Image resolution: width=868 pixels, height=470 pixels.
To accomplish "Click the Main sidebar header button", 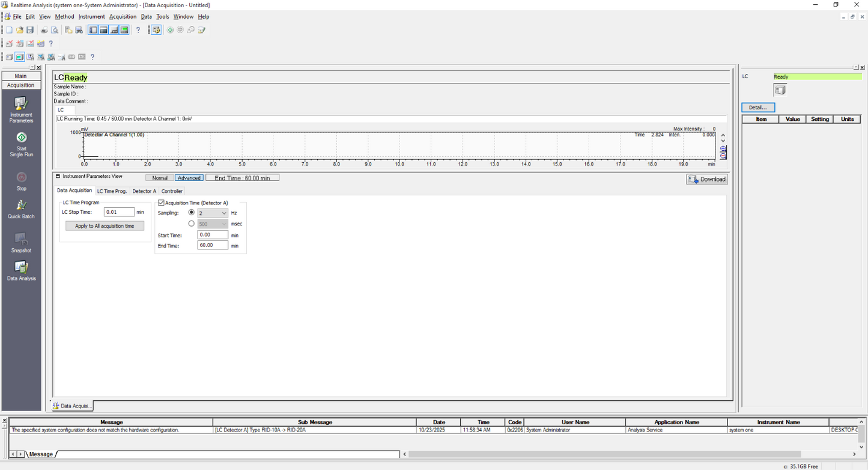I will click(21, 76).
